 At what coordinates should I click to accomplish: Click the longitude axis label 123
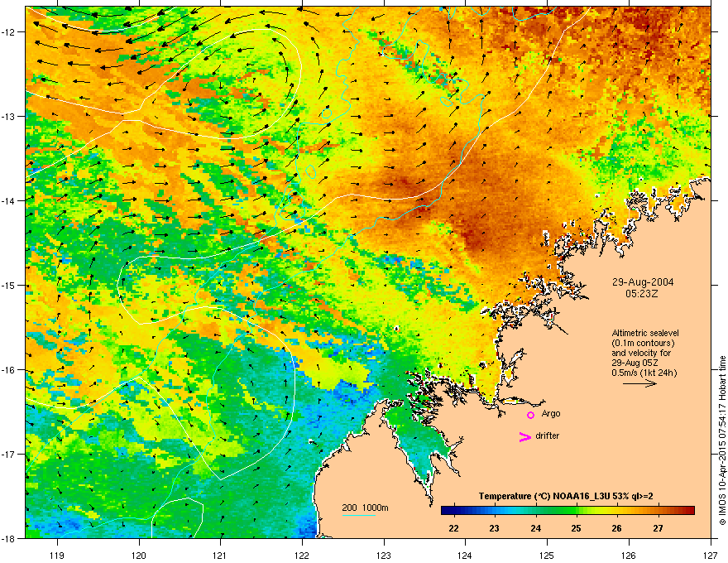[384, 556]
